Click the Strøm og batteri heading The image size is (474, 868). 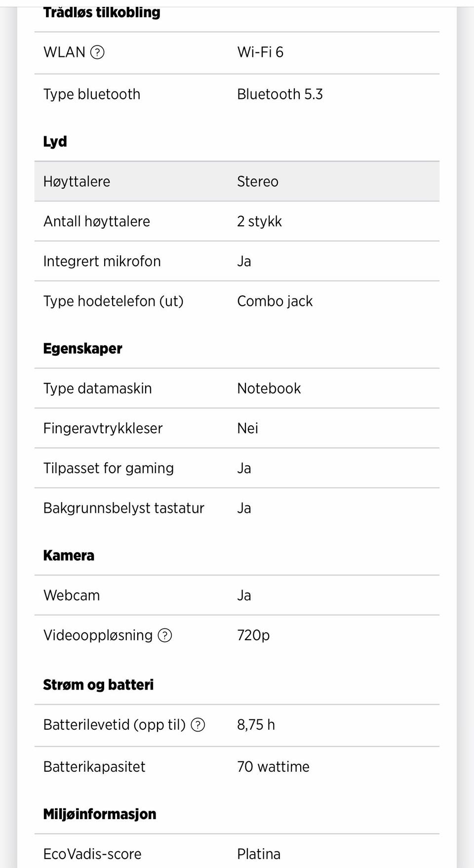click(x=98, y=685)
